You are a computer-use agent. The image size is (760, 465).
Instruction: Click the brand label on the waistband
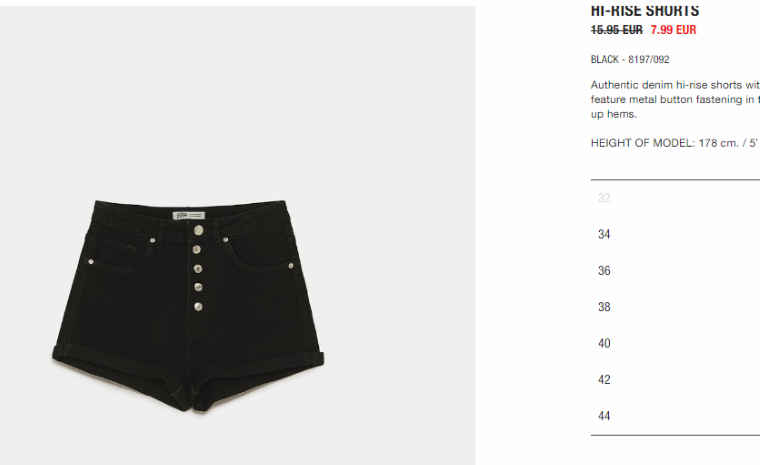pos(189,215)
